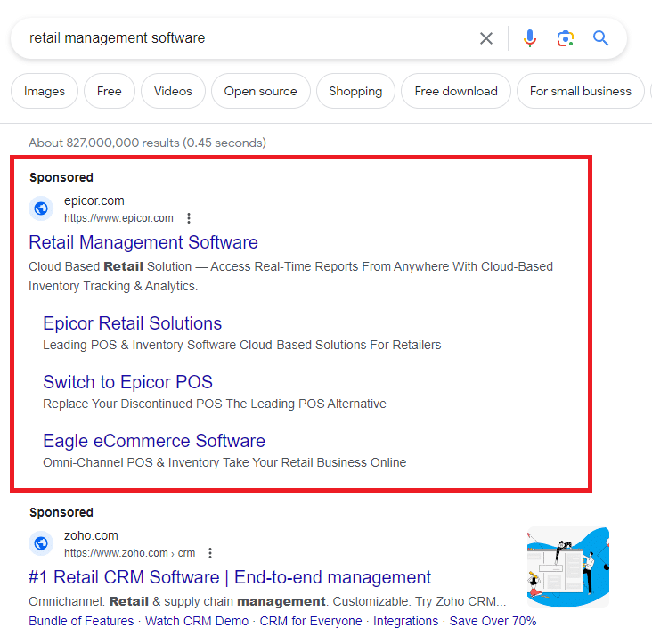Viewport: 652px width, 644px height.
Task: Click the Zoho ad illustration thumbnail
Action: pos(567,567)
